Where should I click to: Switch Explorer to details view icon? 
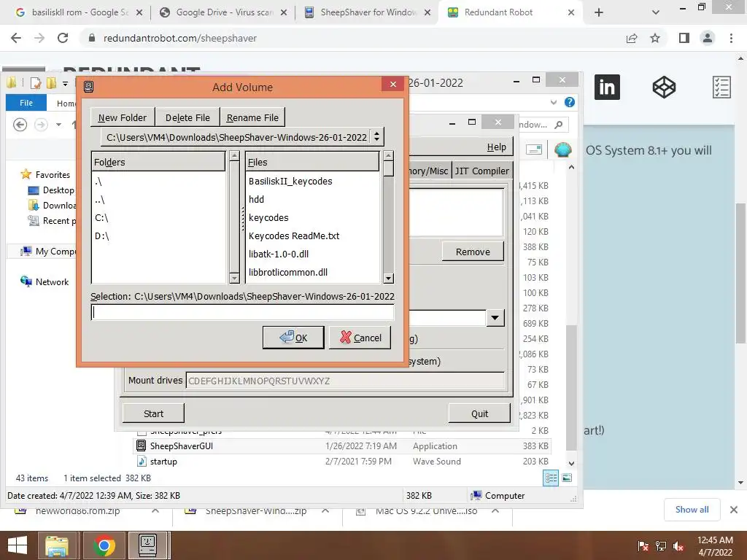pos(551,478)
